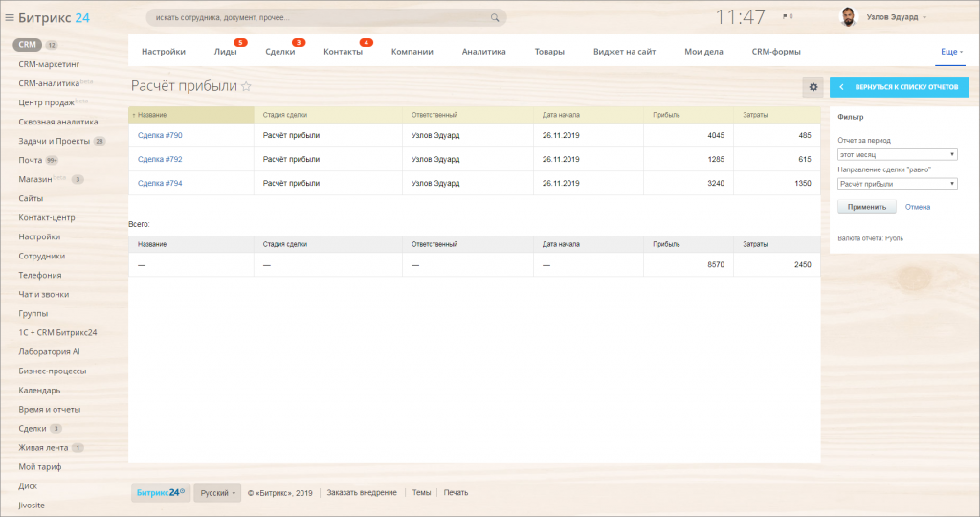Image resolution: width=980 pixels, height=517 pixels.
Task: Click the Применить filter button
Action: pos(867,207)
